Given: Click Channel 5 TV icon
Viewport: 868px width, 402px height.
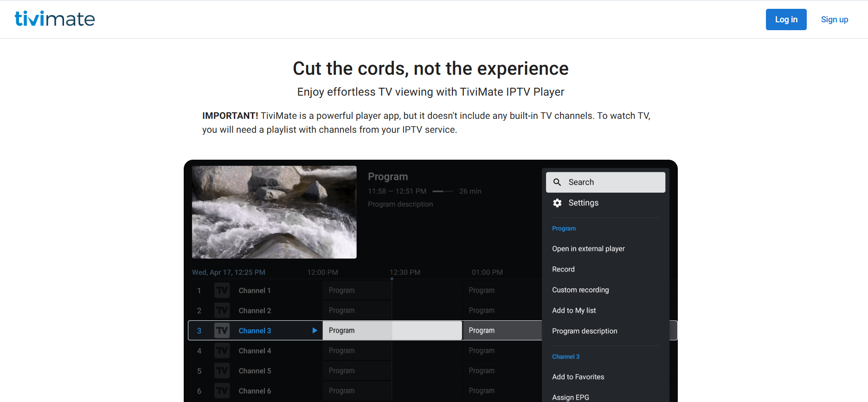Looking at the screenshot, I should tap(222, 371).
